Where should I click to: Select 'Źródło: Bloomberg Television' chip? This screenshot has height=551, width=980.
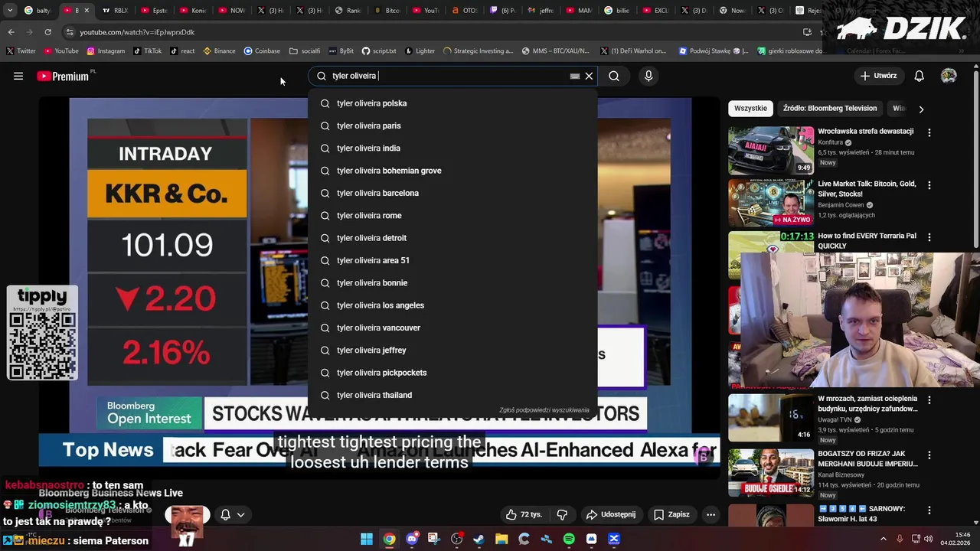point(830,109)
